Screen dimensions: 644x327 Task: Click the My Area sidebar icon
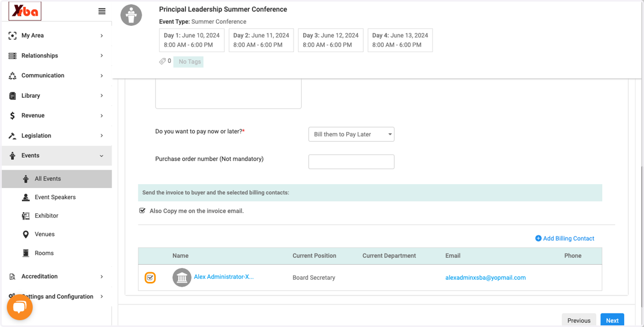pos(12,35)
